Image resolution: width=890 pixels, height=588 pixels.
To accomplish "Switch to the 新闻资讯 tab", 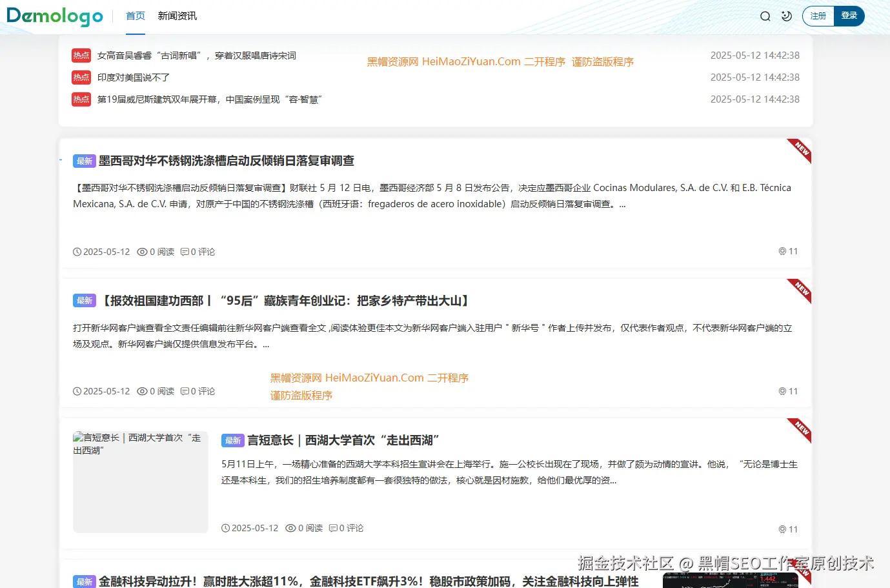I will pos(177,16).
